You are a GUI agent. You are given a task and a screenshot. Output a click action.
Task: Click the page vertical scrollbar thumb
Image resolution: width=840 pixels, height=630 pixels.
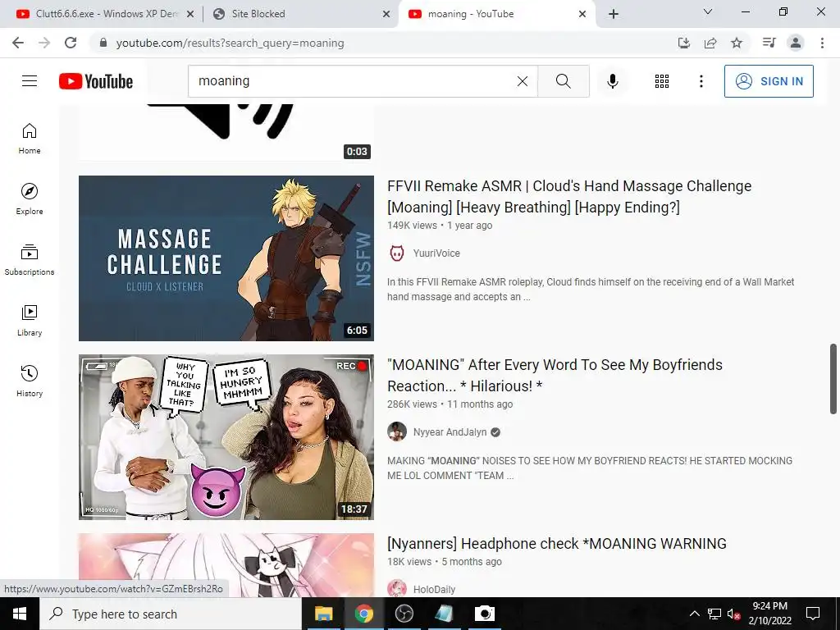(x=833, y=379)
